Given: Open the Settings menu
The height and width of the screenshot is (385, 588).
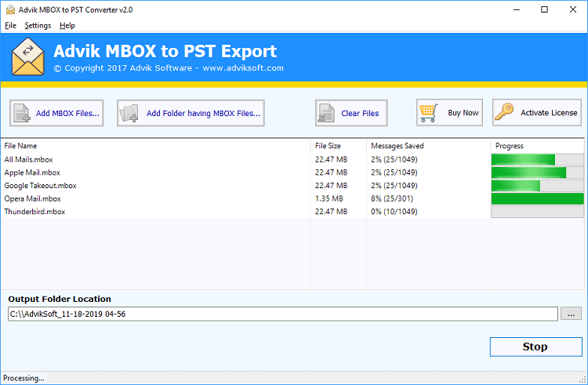Looking at the screenshot, I should pos(38,26).
